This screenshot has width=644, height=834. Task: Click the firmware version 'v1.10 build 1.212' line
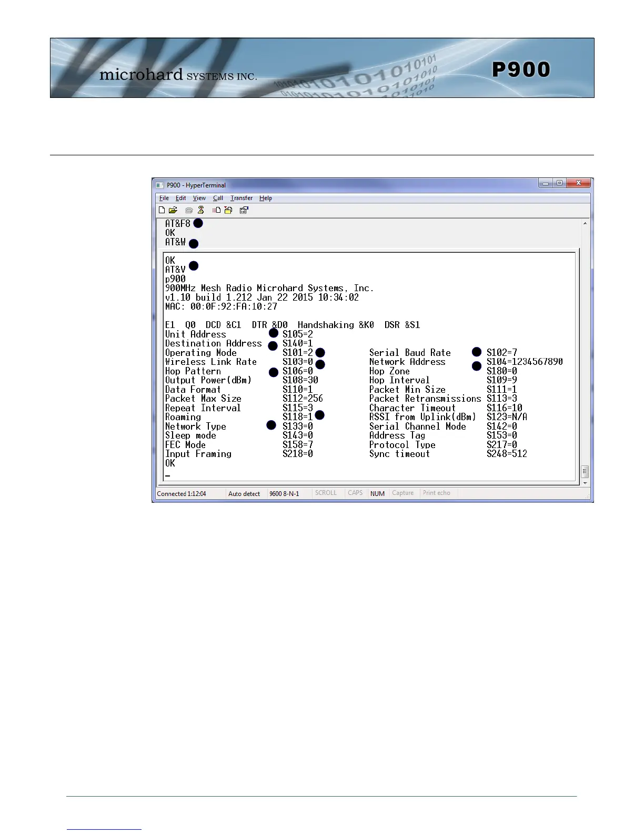pos(262,297)
